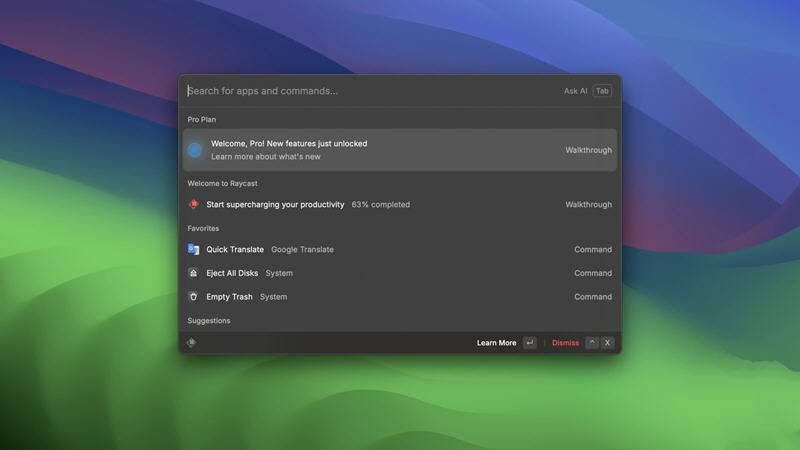Run the Quick Translate command

coord(400,249)
